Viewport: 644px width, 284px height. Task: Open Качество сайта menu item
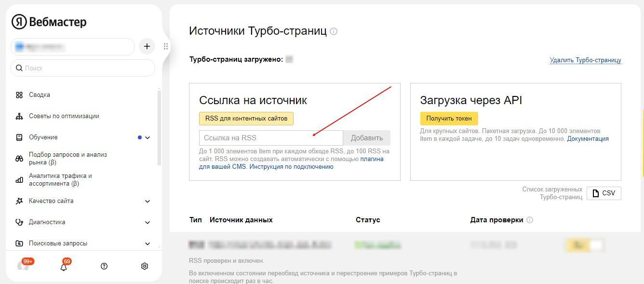coord(51,201)
